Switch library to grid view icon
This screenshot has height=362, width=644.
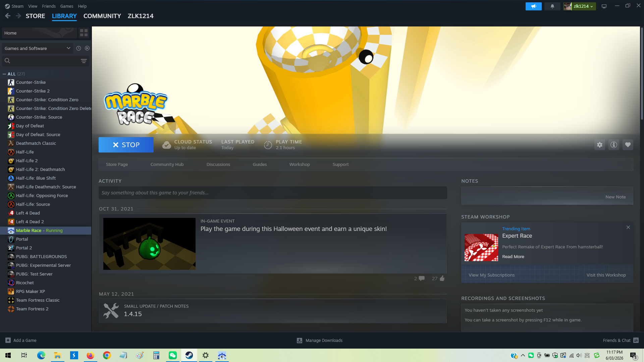click(84, 33)
